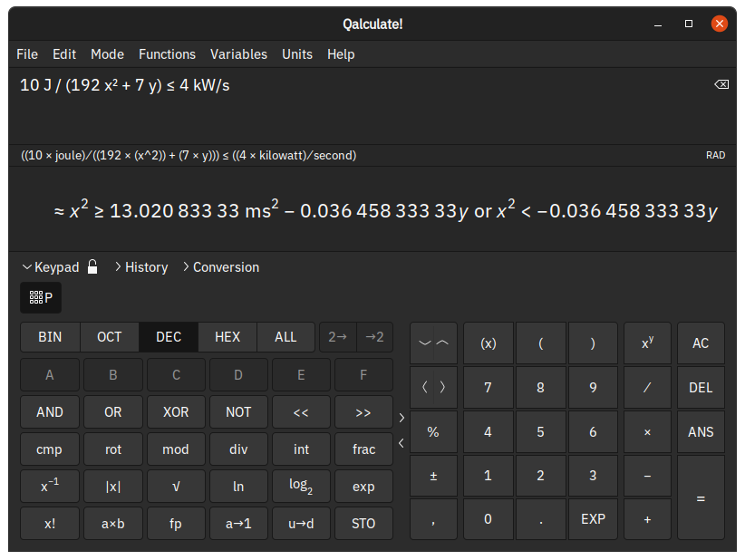
Task: Click the history up chevron
Action: (443, 343)
